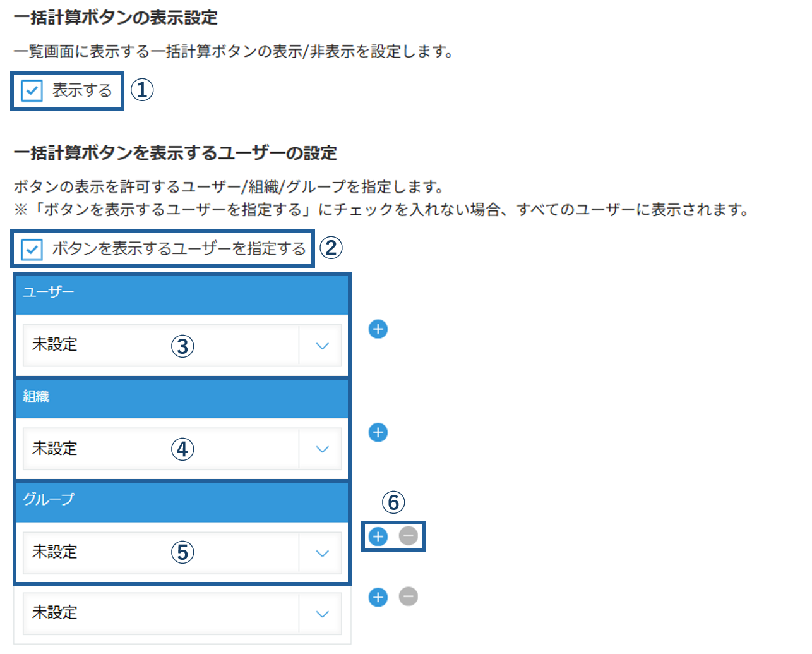Remove the グループ row with its minus icon

[409, 536]
